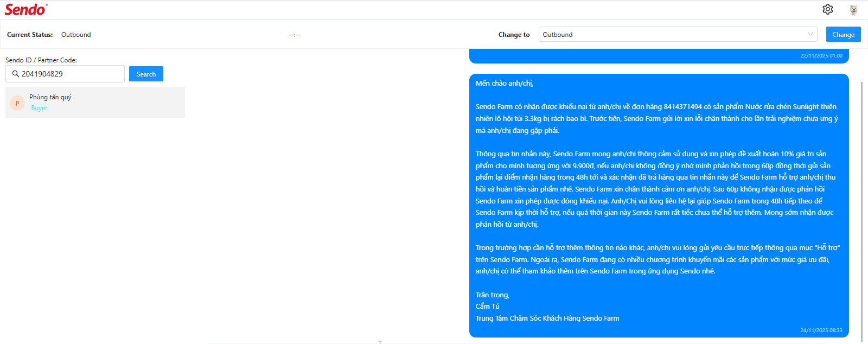868x344 pixels.
Task: Click the 'Sendo ID / Partner Code:' label
Action: tap(41, 60)
